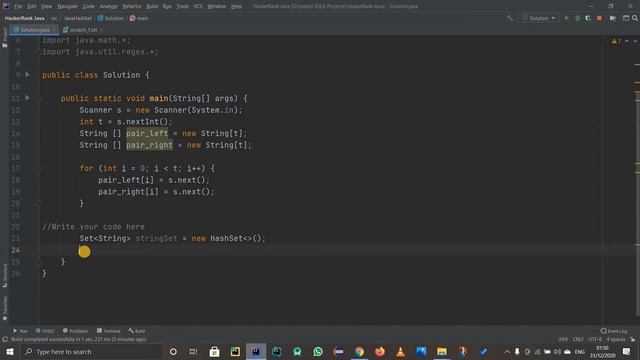Open the Terminal tool window

(109, 331)
